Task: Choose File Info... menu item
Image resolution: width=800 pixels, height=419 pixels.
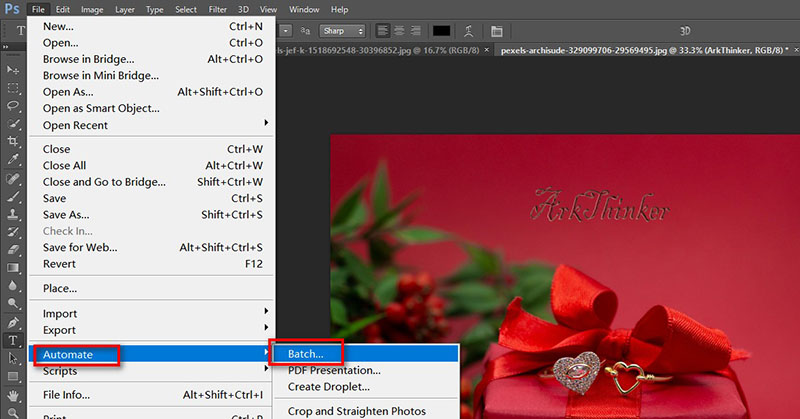Action: click(152, 395)
